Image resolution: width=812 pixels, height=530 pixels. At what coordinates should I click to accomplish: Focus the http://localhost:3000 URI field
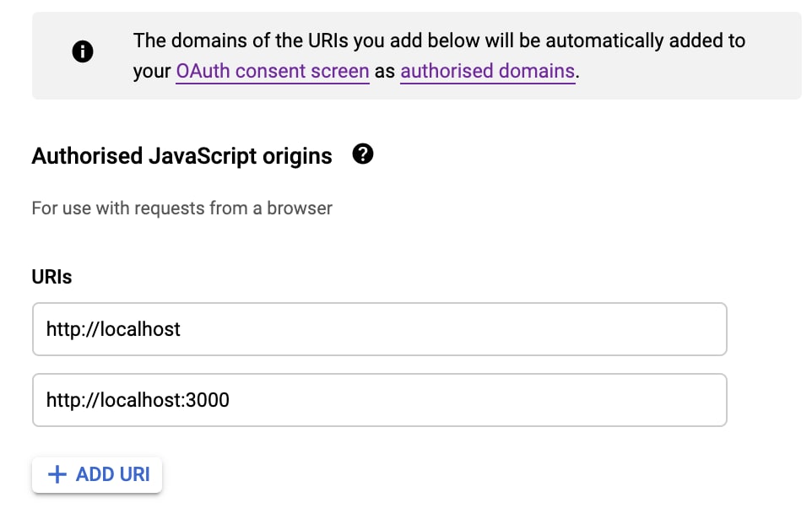[379, 400]
